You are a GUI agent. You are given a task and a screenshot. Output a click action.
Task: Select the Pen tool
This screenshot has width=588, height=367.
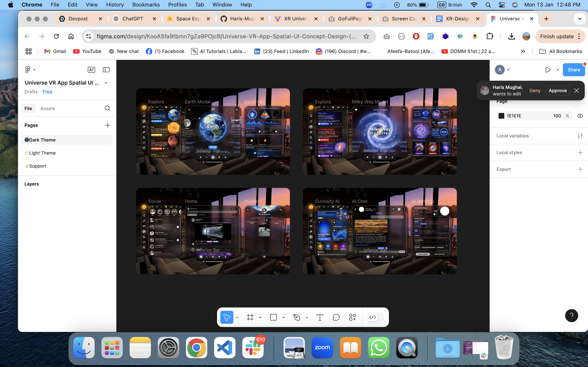[297, 317]
